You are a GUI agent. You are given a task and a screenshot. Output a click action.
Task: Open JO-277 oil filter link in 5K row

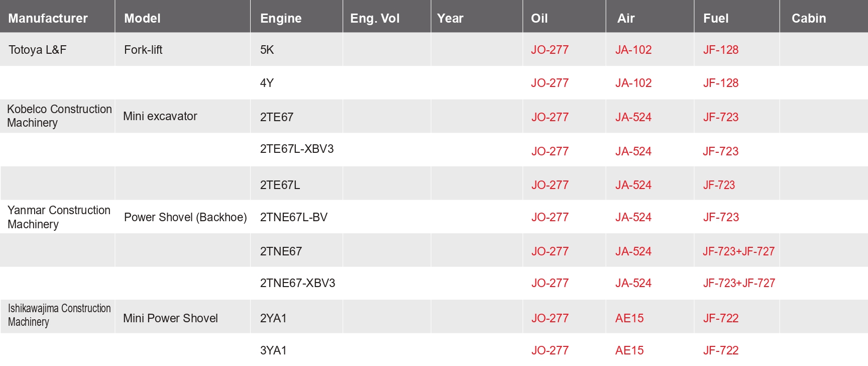pos(550,50)
